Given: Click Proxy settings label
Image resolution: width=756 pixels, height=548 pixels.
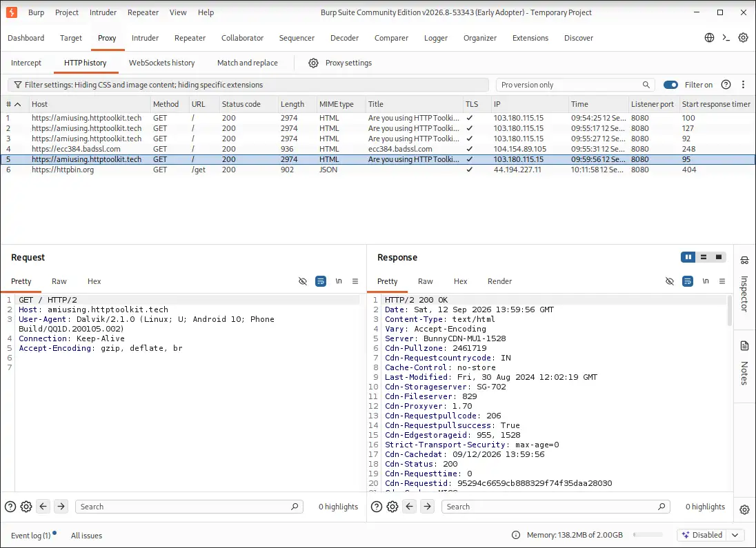Looking at the screenshot, I should 348,63.
